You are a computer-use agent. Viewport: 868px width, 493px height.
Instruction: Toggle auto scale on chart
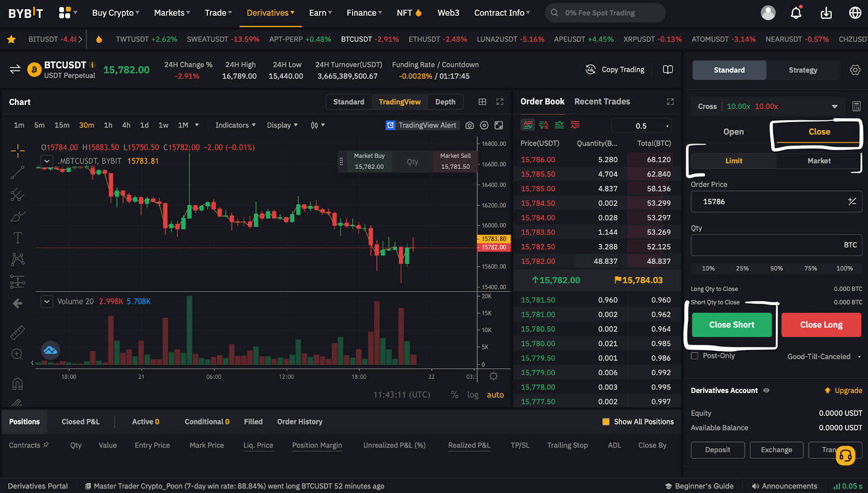pyautogui.click(x=495, y=395)
